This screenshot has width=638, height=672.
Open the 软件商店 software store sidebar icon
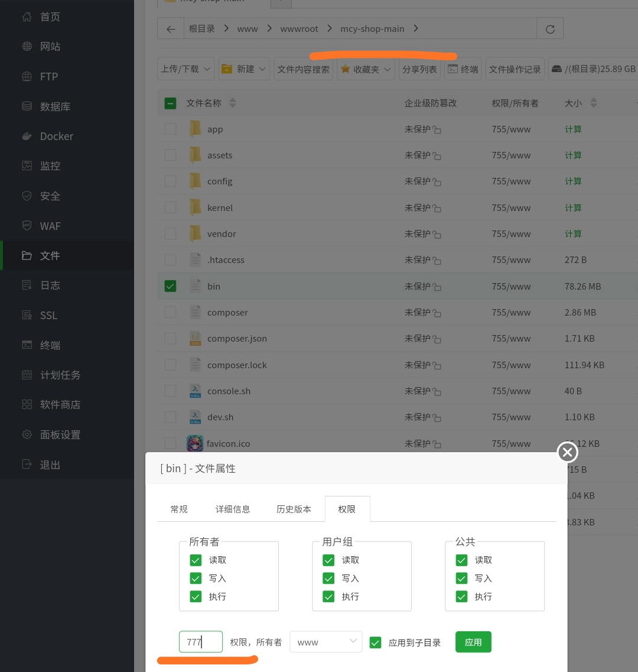[x=61, y=404]
